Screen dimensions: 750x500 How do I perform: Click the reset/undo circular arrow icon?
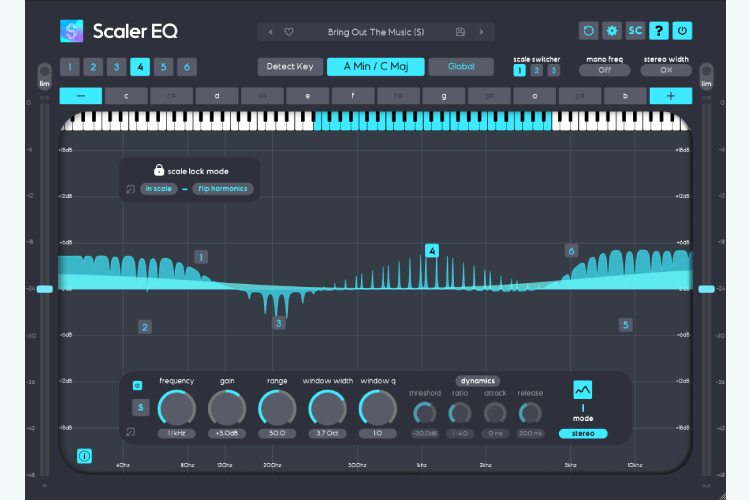tap(588, 31)
